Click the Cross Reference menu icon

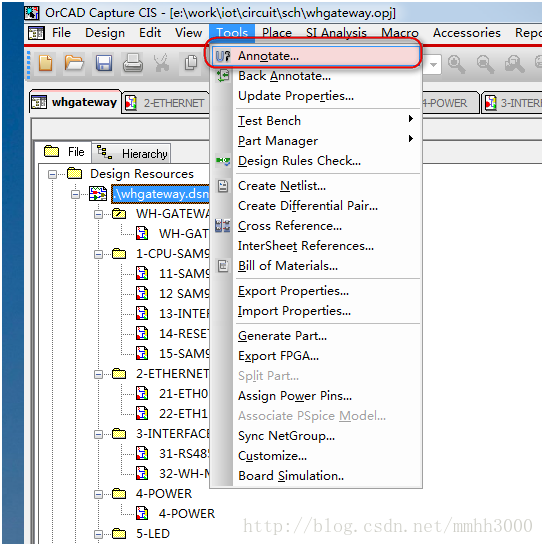tap(223, 226)
